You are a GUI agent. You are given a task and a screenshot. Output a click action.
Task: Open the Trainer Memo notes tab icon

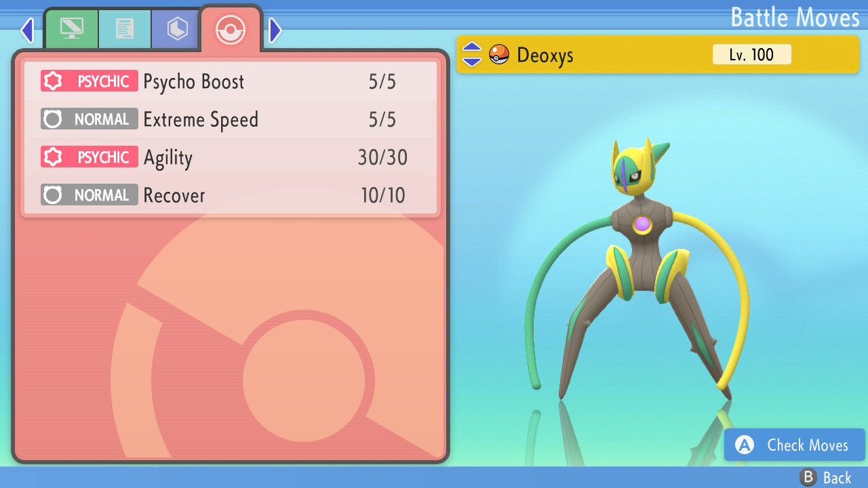pyautogui.click(x=125, y=28)
